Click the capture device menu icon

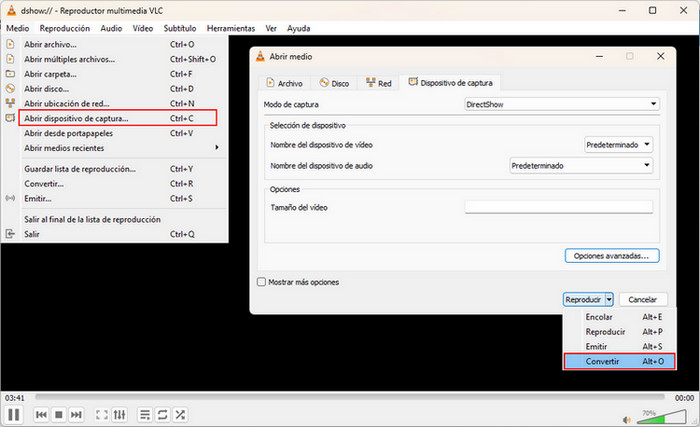[10, 118]
